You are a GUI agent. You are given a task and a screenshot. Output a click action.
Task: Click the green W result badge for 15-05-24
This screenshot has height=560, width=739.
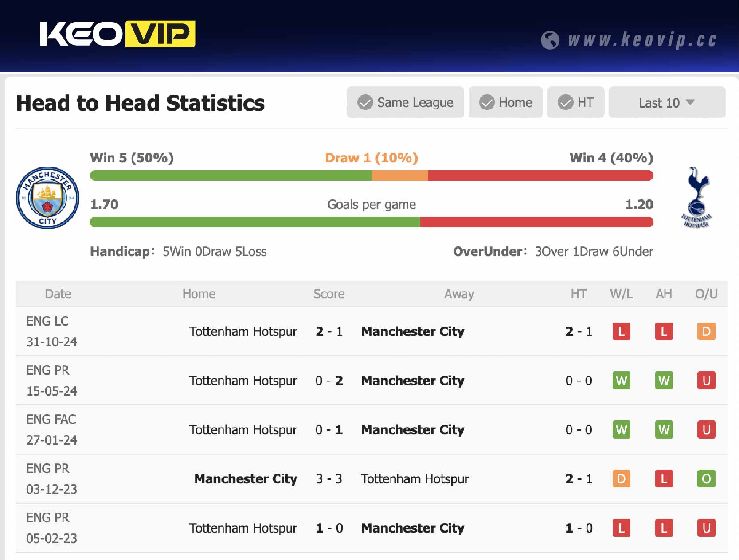[x=621, y=381]
